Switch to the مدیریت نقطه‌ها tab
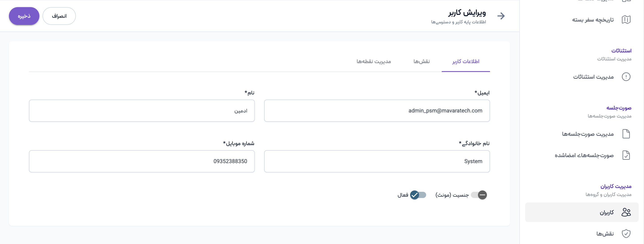This screenshot has width=644, height=244. click(x=373, y=61)
